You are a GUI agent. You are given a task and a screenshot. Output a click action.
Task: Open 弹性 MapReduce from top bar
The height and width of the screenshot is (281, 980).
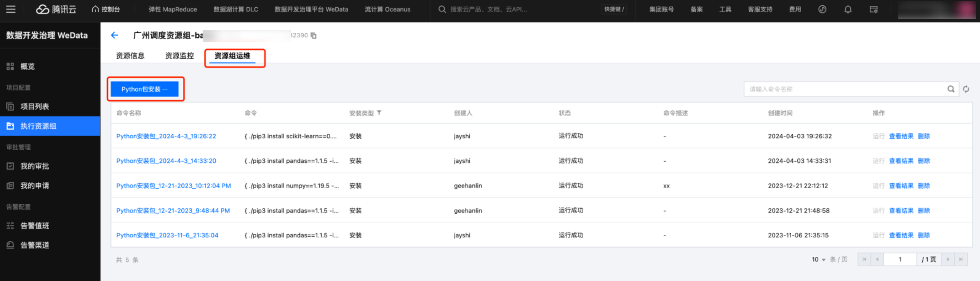tap(173, 9)
